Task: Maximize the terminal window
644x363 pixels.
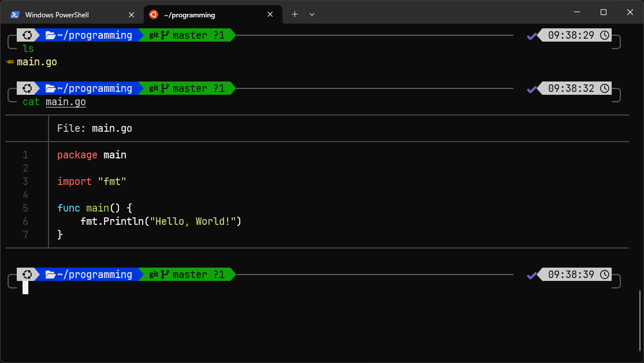Action: coord(604,12)
